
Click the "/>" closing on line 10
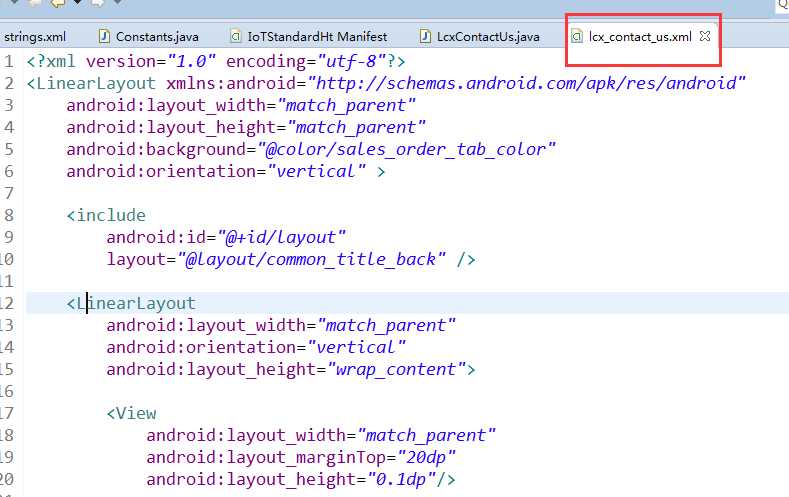(466, 260)
